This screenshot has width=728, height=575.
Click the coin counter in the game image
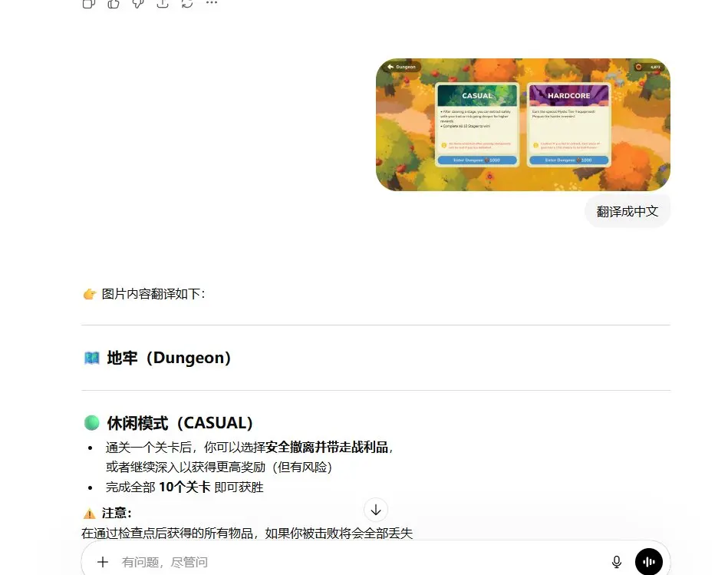pos(649,67)
